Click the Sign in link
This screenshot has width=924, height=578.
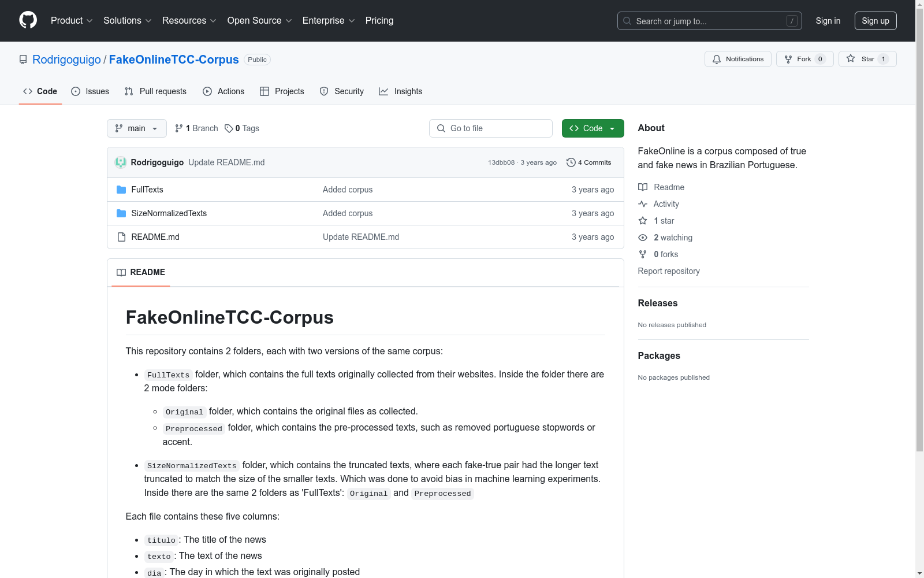point(828,21)
